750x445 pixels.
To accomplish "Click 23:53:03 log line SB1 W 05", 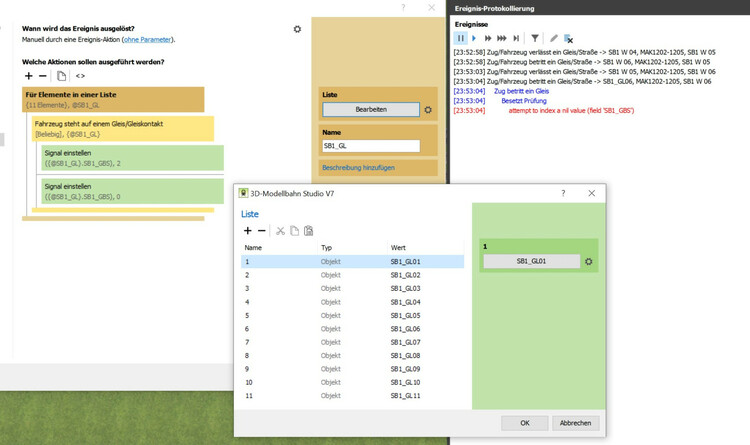I will click(585, 72).
